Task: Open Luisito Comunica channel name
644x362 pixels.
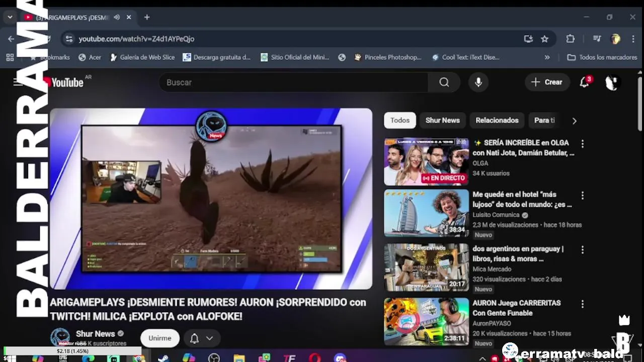Action: tap(496, 215)
